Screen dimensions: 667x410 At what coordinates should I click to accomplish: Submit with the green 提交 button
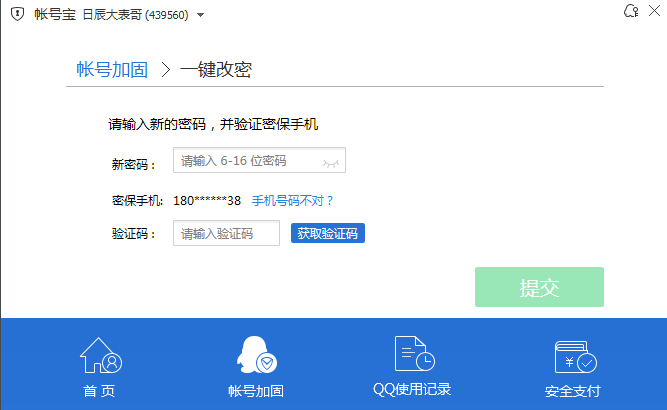click(x=539, y=287)
